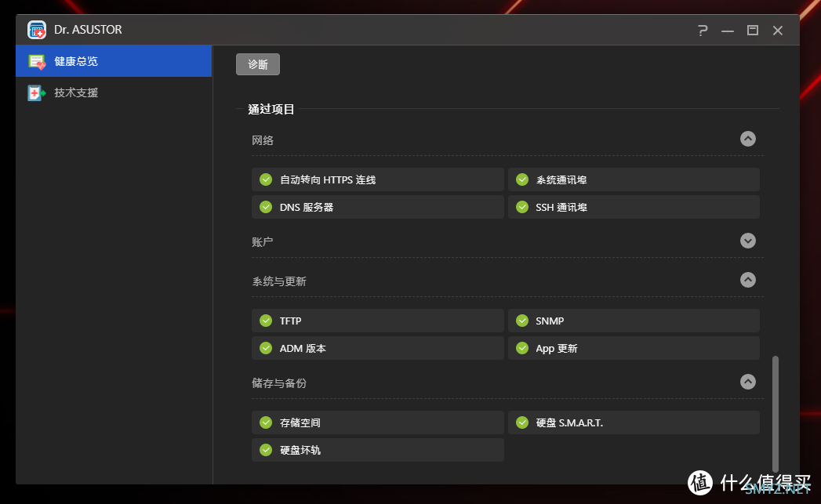Click the SNMP item text

pos(550,321)
